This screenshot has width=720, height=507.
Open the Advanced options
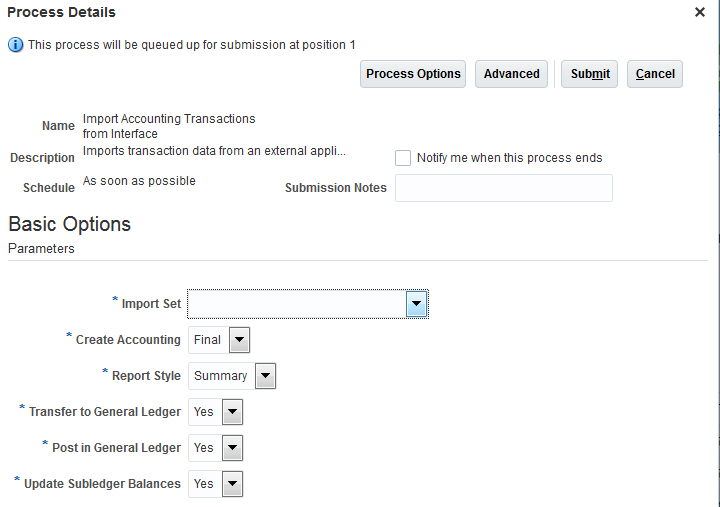(x=512, y=74)
